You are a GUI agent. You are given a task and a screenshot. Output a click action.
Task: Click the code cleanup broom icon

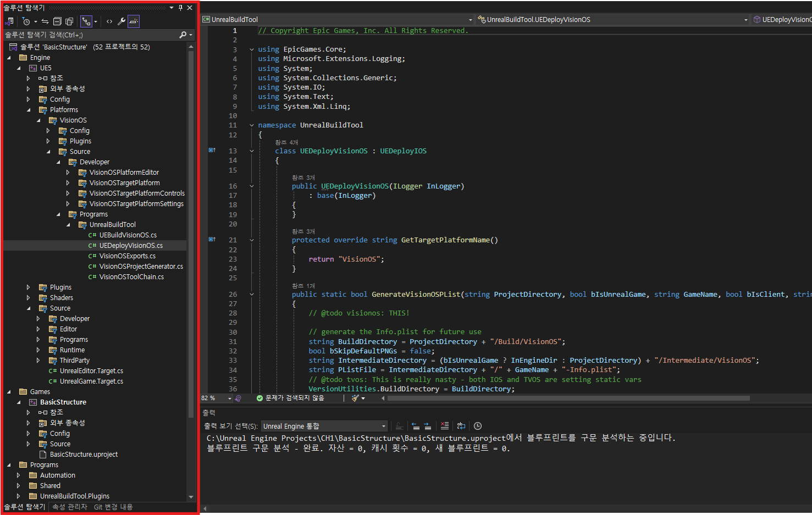pyautogui.click(x=356, y=398)
